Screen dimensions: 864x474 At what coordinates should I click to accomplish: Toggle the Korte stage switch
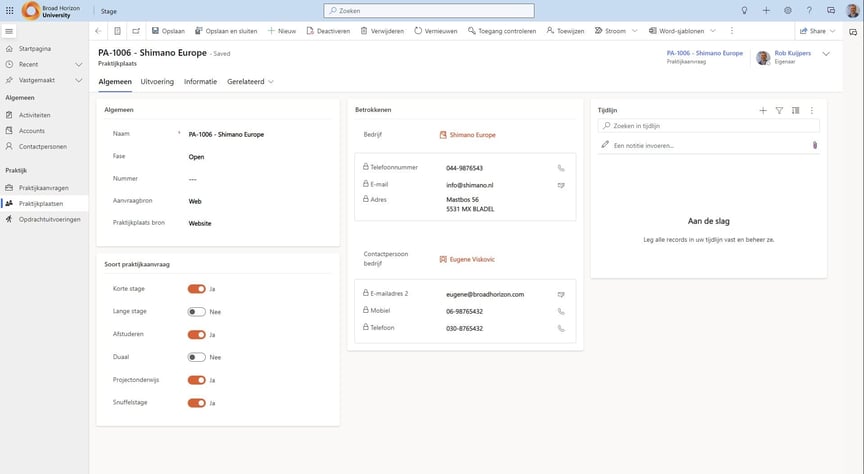click(197, 289)
